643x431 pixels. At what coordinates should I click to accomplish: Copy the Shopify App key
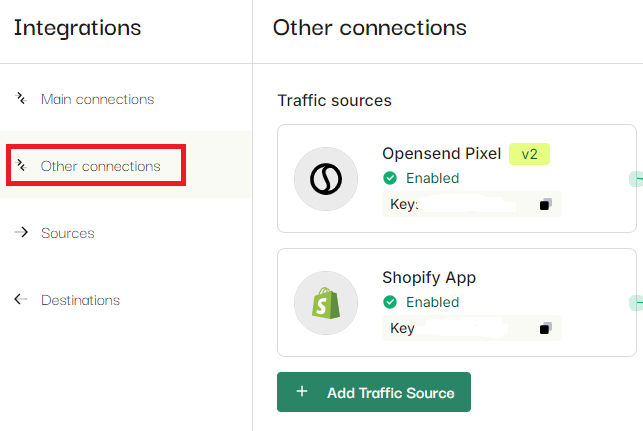[546, 328]
